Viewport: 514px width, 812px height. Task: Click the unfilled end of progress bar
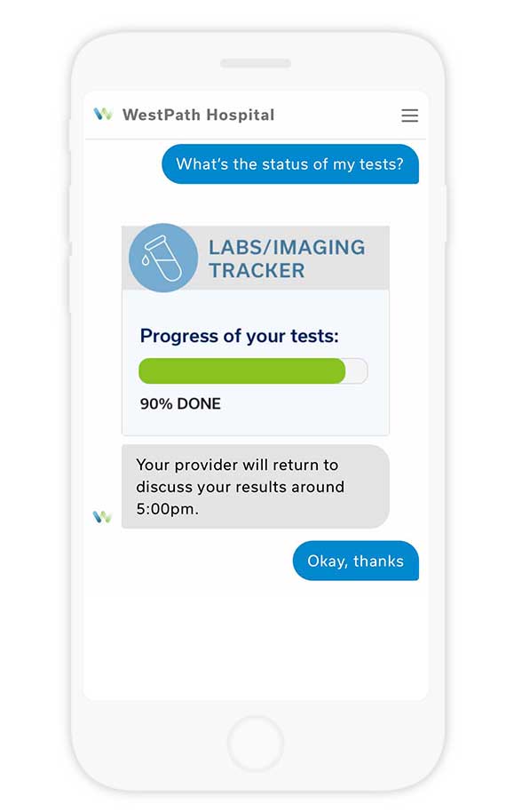click(x=357, y=370)
